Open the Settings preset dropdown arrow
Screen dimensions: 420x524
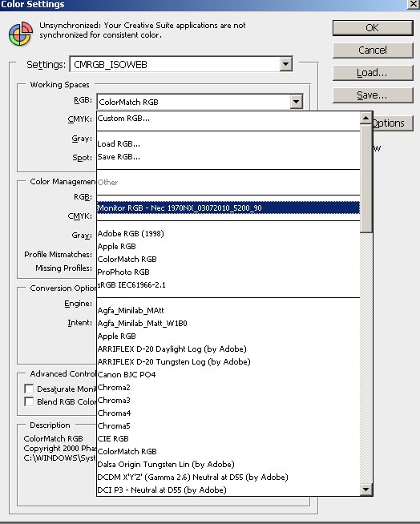tap(286, 64)
